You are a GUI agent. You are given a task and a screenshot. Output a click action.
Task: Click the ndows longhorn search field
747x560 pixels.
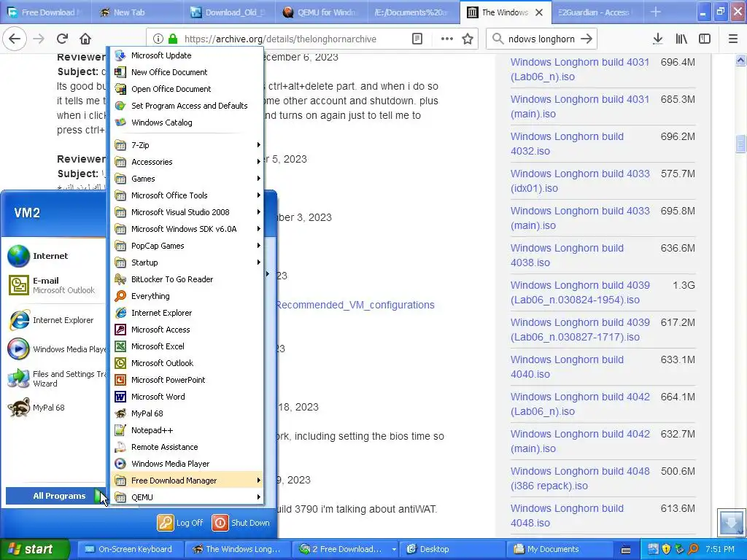coord(541,39)
